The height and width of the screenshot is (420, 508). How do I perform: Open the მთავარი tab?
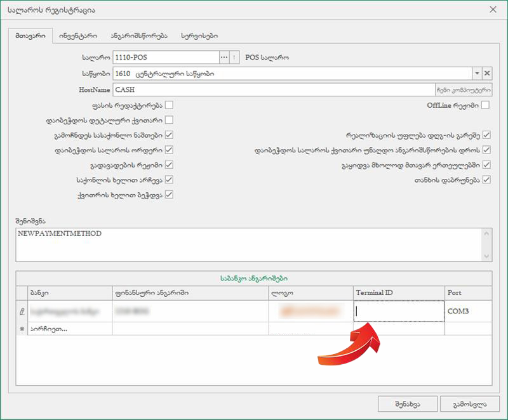(x=30, y=36)
